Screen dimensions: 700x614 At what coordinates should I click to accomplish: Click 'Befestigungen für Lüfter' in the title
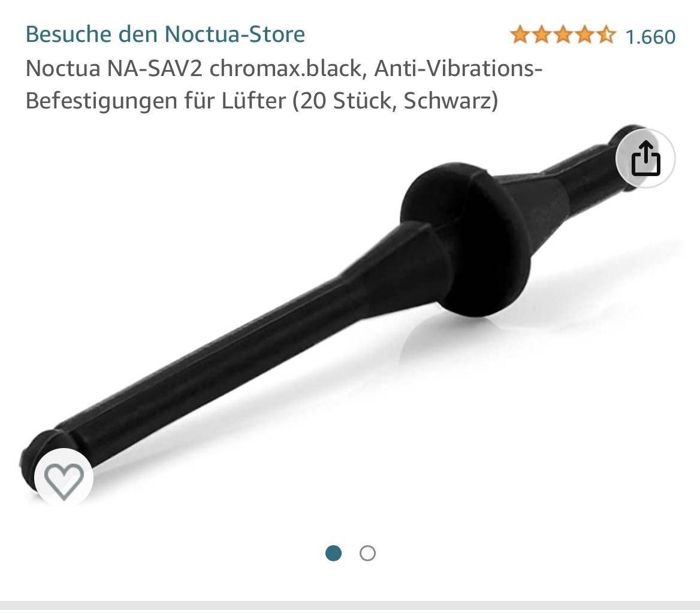click(155, 101)
